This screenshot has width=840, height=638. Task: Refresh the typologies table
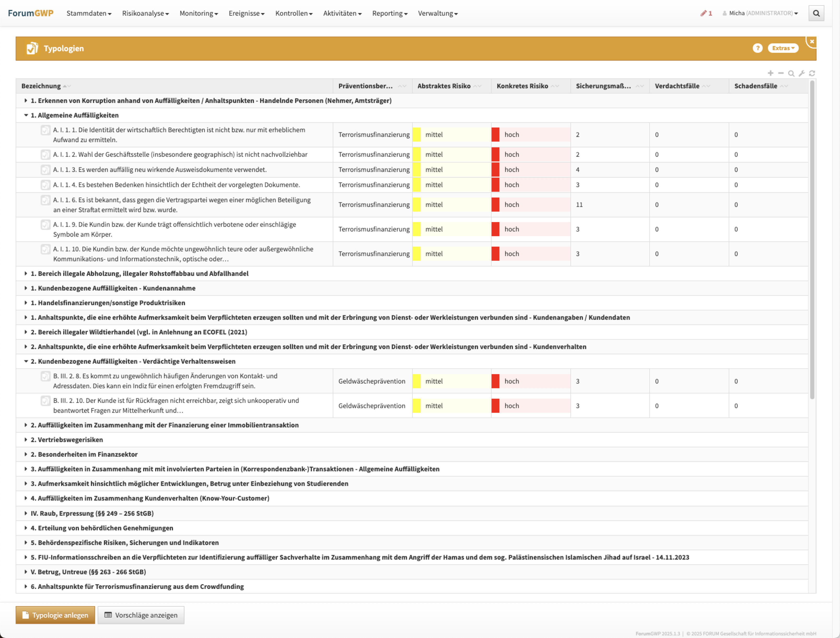click(x=812, y=73)
